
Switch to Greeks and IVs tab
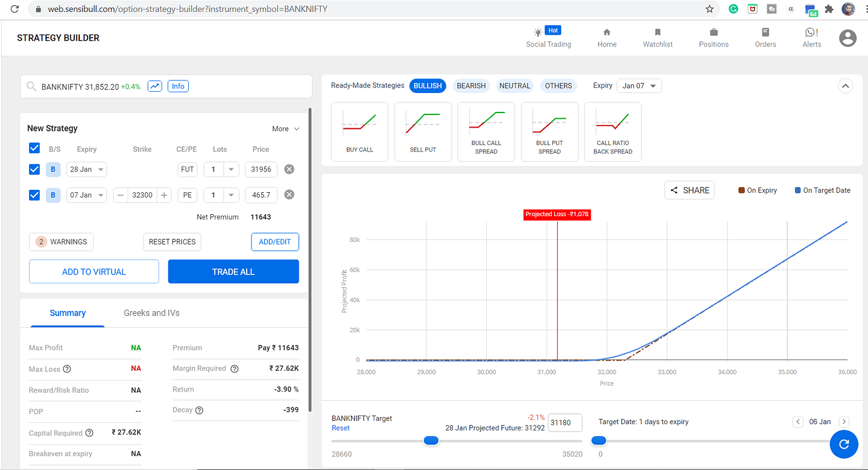click(x=152, y=313)
